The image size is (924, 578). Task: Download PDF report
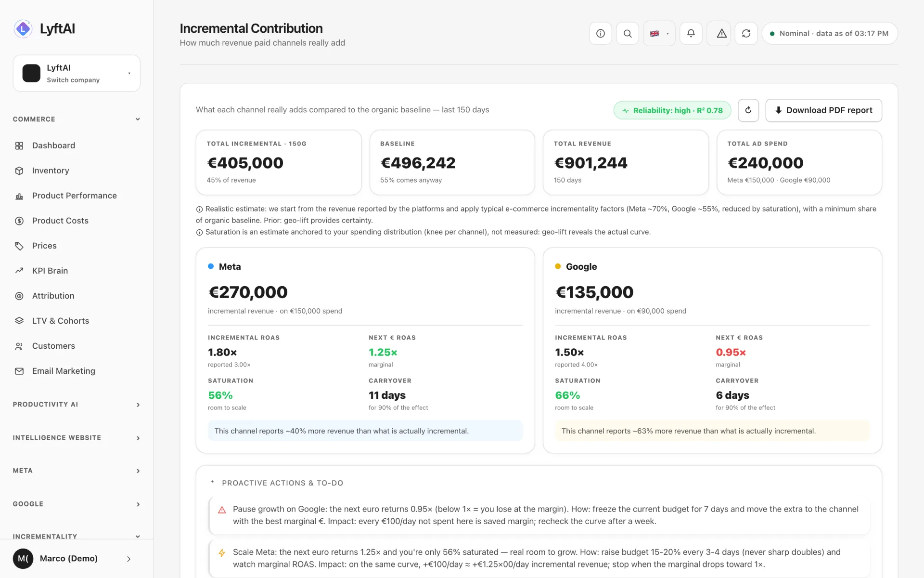(x=823, y=110)
